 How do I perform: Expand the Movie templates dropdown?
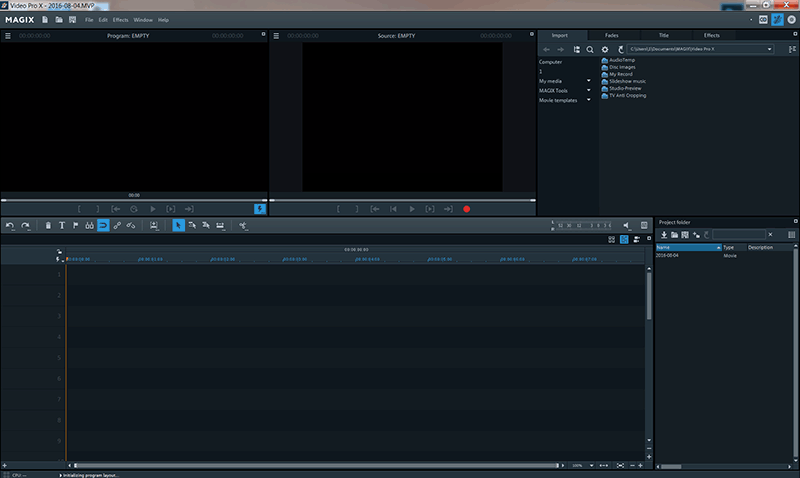(x=588, y=100)
